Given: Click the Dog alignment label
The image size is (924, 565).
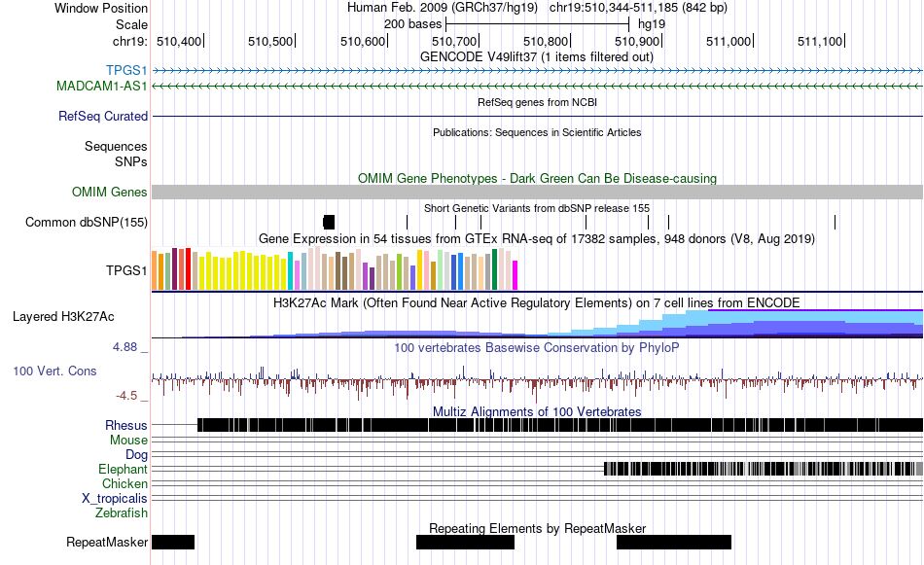Looking at the screenshot, I should (x=136, y=455).
